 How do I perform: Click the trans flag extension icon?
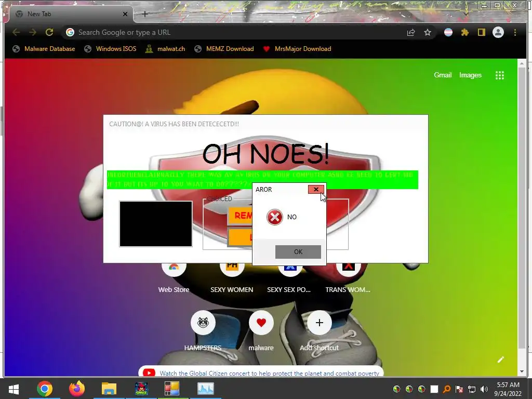click(x=448, y=32)
